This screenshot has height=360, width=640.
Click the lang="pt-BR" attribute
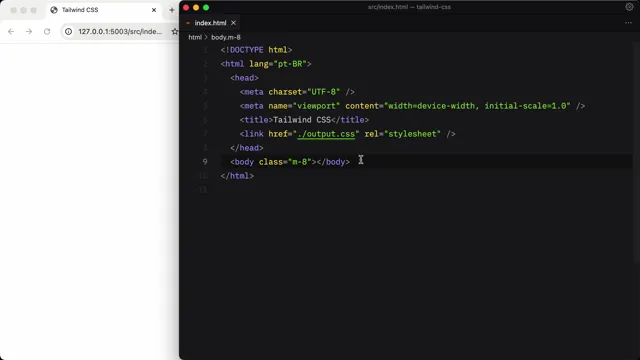[x=278, y=64]
